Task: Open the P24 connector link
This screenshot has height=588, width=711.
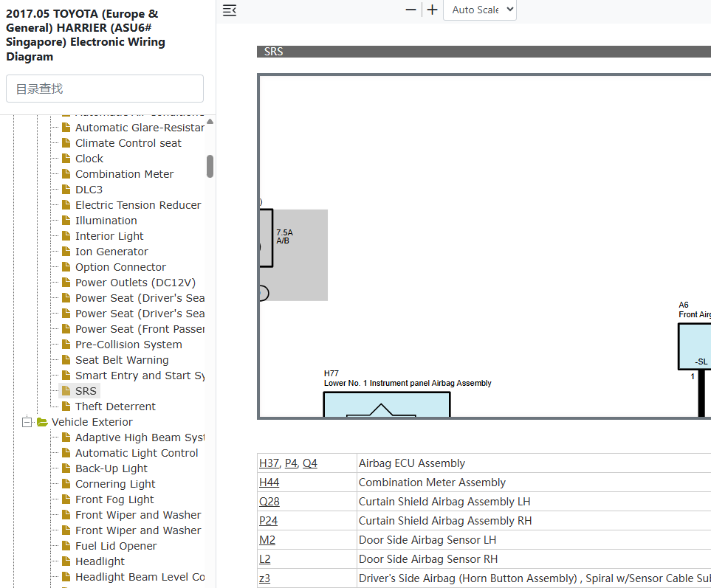Action: tap(269, 521)
